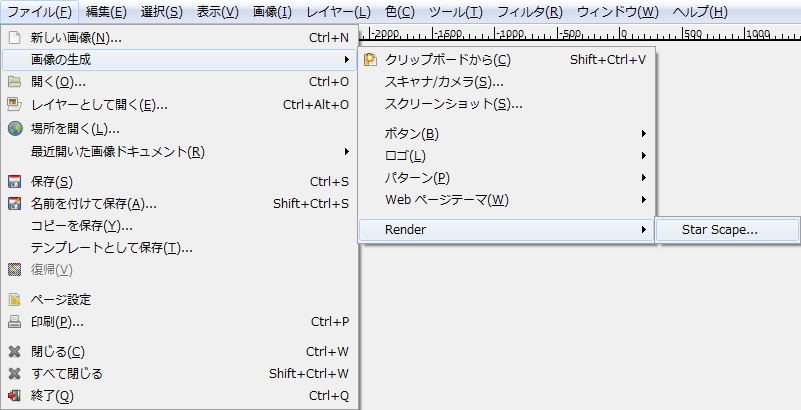This screenshot has width=801, height=410.
Task: Choose 新しい画像(N)... menu entry
Action: coord(180,38)
